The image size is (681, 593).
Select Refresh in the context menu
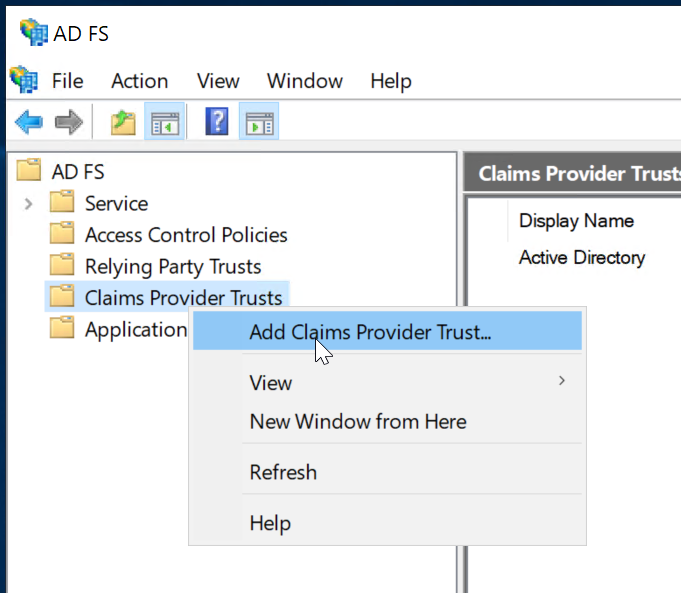click(x=387, y=472)
